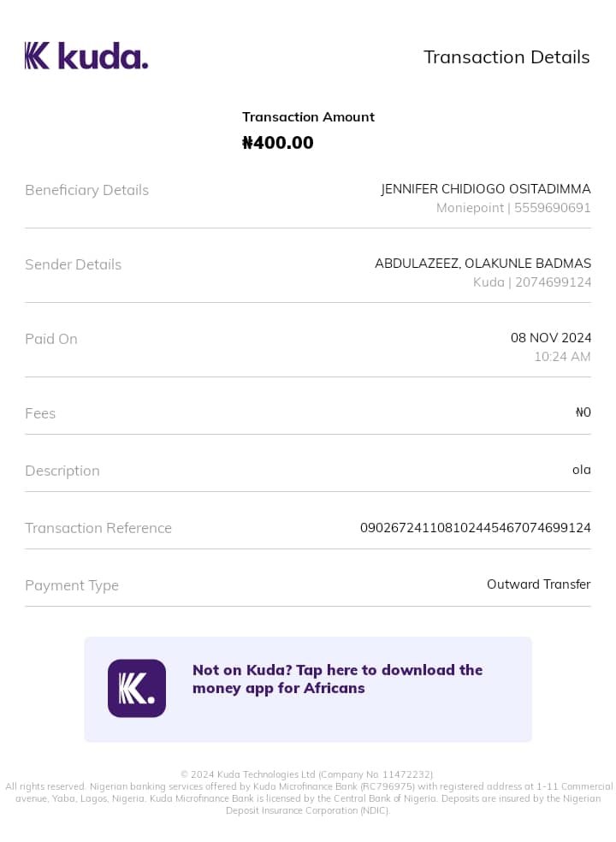Click the Outward Transfer payment type
The image size is (616, 842).
538,584
